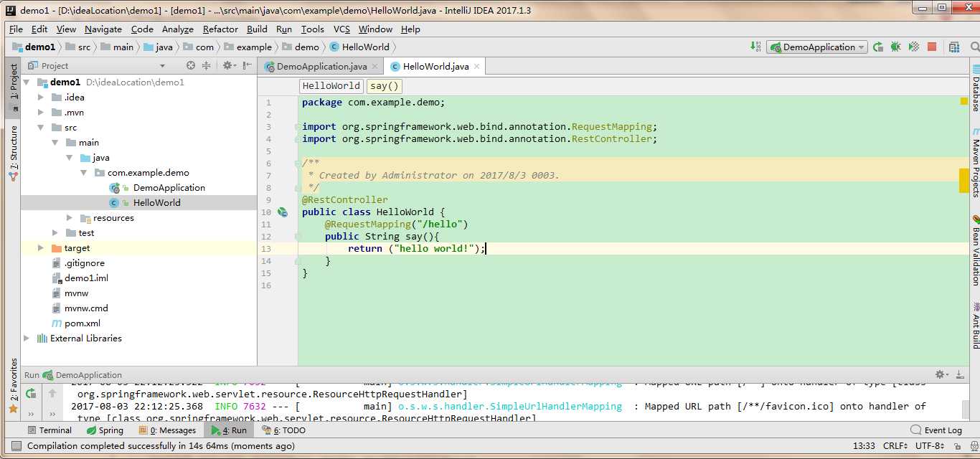Open the Event Log
This screenshot has height=459, width=980.
936,430
